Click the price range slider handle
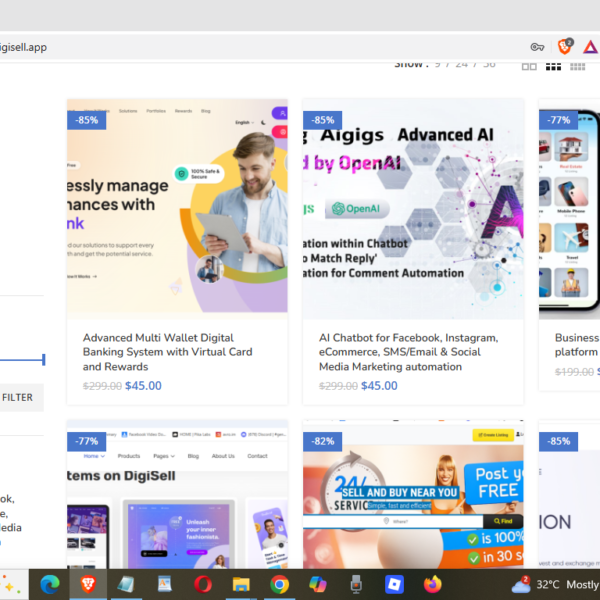This screenshot has height=600, width=600. click(44, 360)
